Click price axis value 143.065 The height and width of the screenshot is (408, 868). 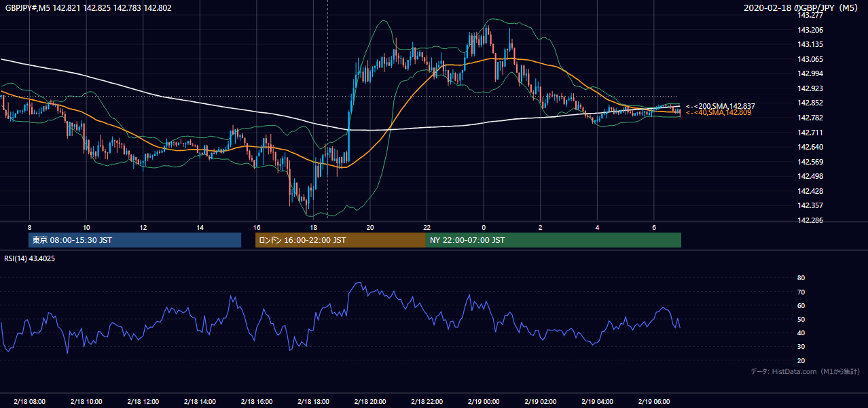coord(810,59)
